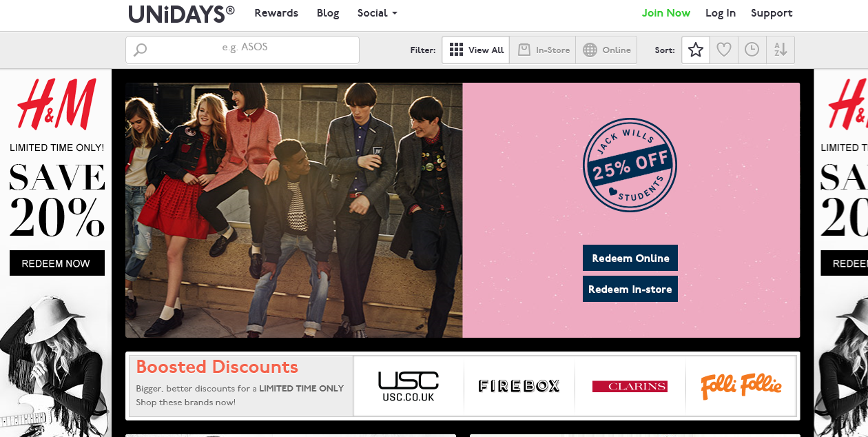Sort by newest clock icon
This screenshot has height=437, width=868.
pos(752,50)
